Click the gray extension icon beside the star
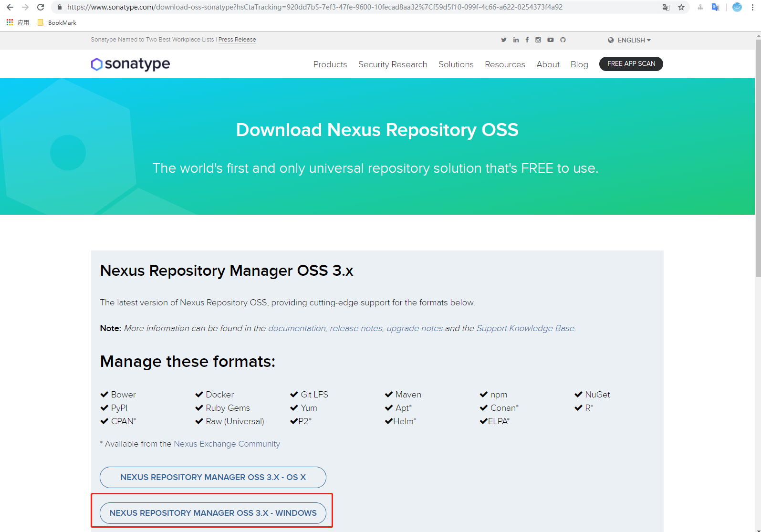The image size is (761, 532). (700, 7)
